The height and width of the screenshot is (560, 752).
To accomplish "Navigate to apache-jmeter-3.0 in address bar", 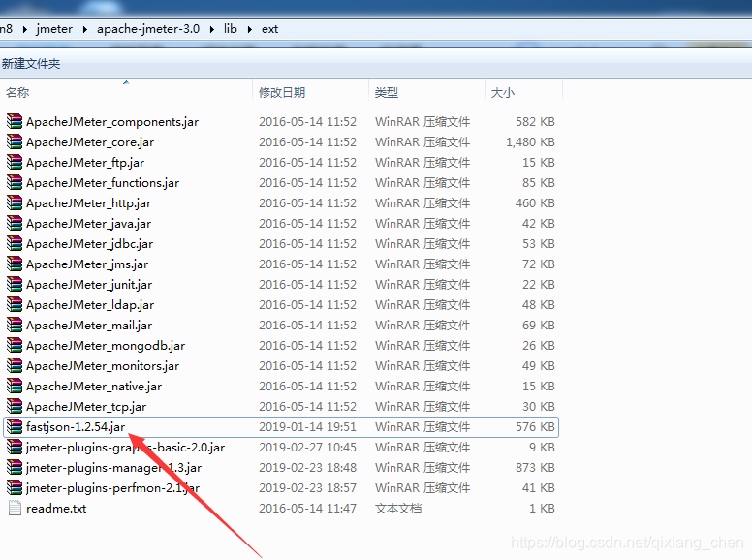I will (148, 29).
